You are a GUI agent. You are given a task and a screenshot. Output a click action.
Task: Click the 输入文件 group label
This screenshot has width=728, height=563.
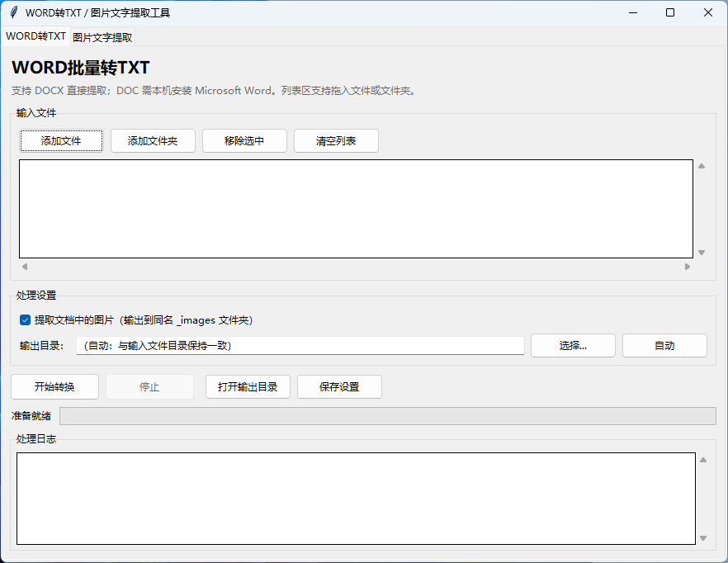coord(36,113)
